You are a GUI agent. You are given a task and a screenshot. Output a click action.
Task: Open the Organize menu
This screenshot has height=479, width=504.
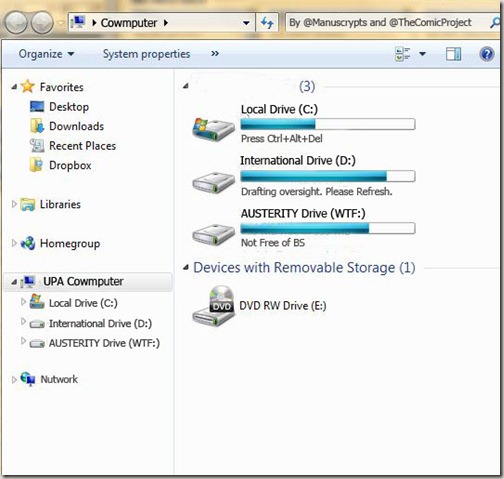pyautogui.click(x=46, y=54)
